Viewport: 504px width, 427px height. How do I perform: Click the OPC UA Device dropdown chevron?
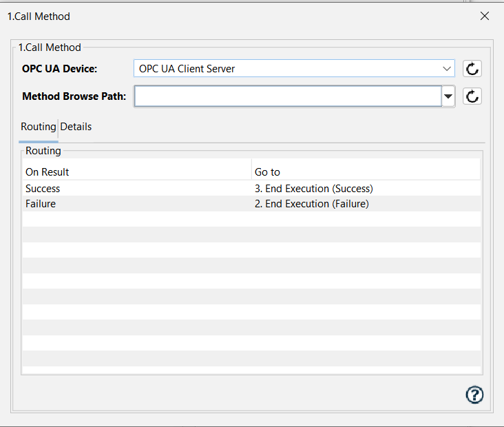[x=447, y=68]
